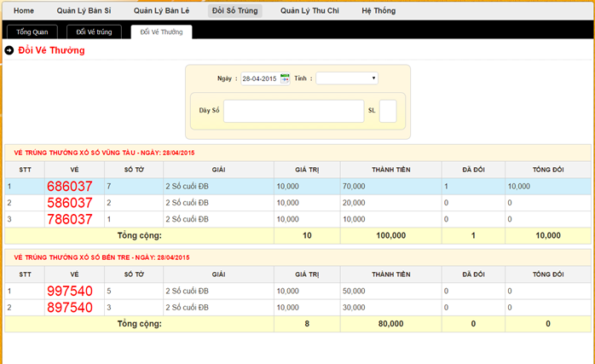Screen dimensions: 595x364
Task: Select ticket 997540 in Bến Tre table
Action: coord(70,292)
